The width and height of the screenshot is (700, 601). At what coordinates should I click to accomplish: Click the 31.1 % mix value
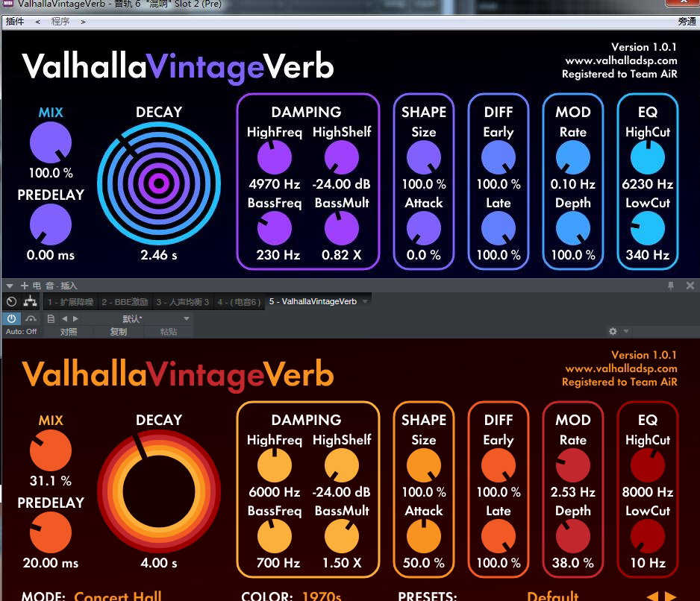[x=51, y=481]
